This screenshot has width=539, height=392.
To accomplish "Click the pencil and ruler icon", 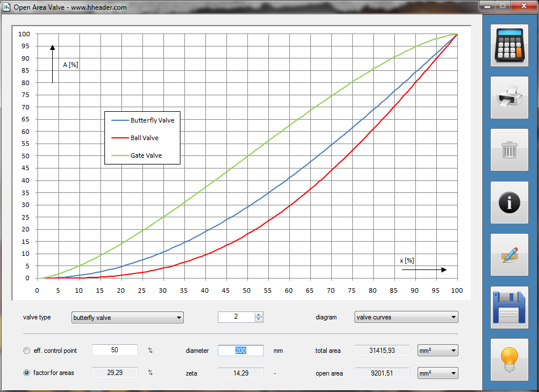I will coord(509,255).
